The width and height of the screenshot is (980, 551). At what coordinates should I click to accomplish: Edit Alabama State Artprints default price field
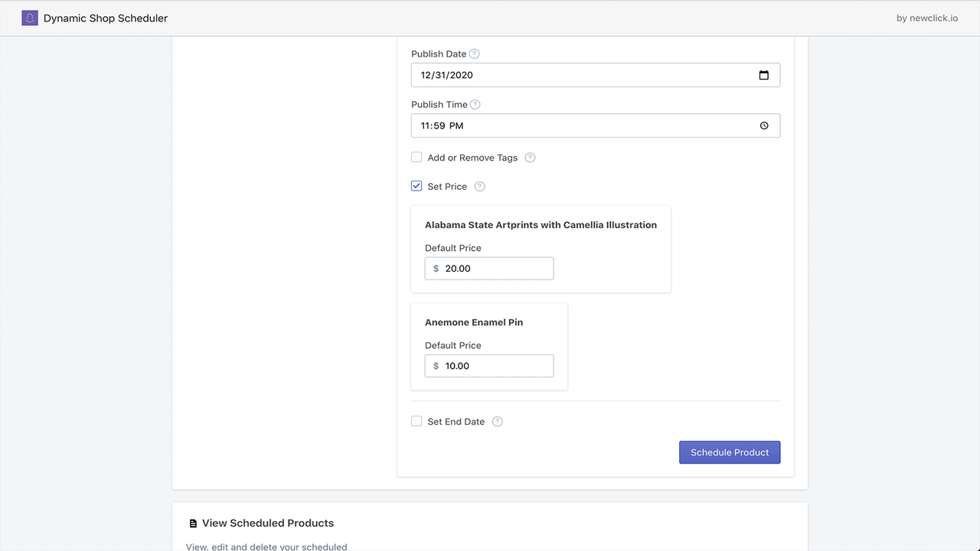point(489,269)
